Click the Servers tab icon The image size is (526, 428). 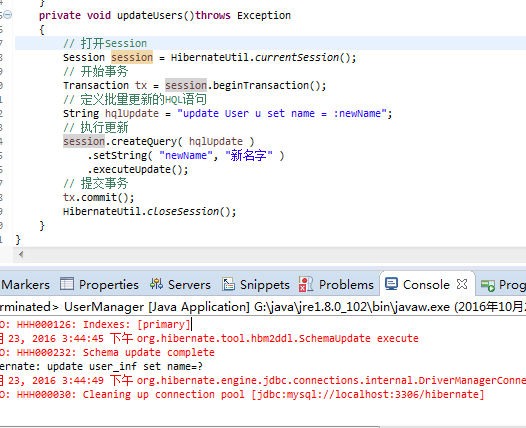[156, 284]
